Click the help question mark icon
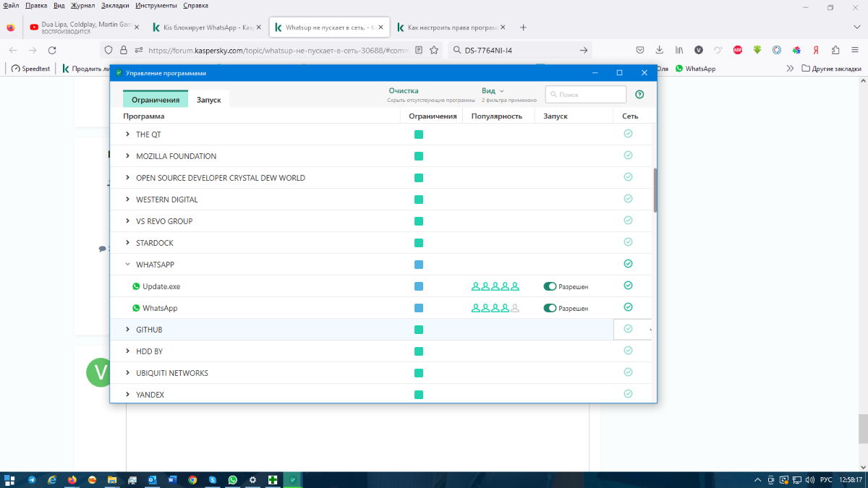 tap(639, 95)
